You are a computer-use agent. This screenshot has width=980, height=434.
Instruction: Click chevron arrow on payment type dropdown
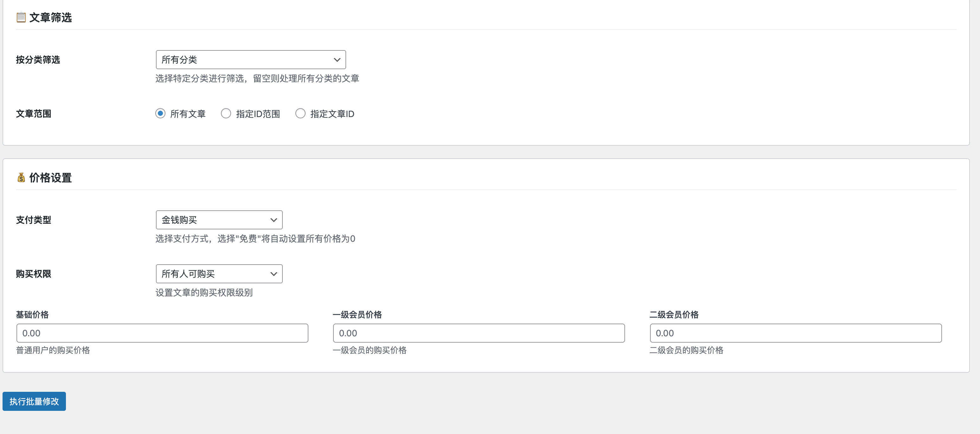click(273, 220)
